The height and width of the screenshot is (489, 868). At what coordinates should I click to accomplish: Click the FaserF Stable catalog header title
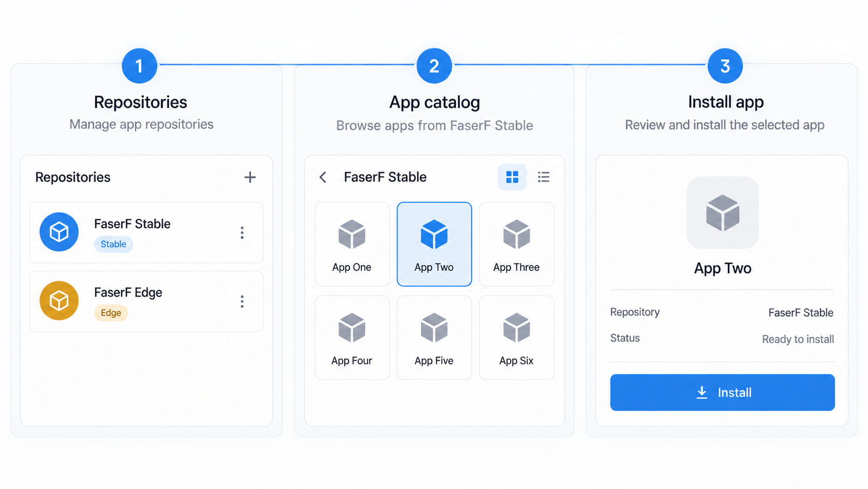(385, 177)
